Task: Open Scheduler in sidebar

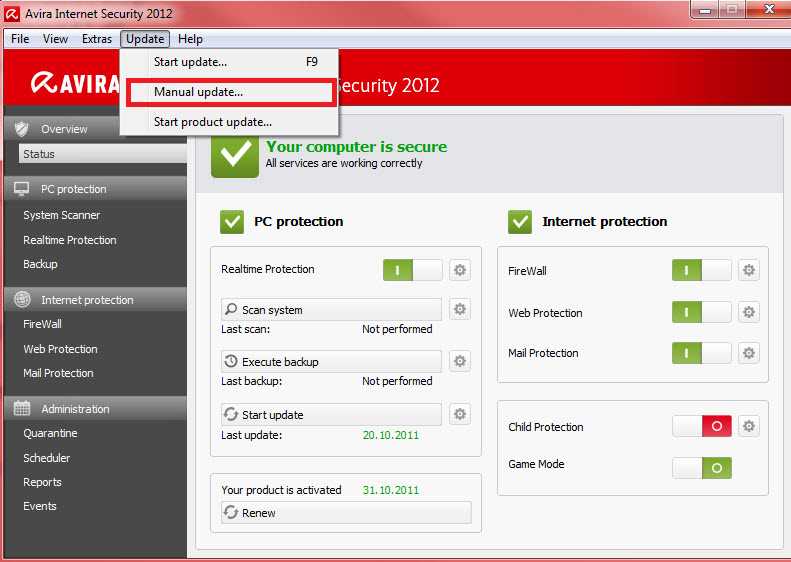Action: point(46,458)
